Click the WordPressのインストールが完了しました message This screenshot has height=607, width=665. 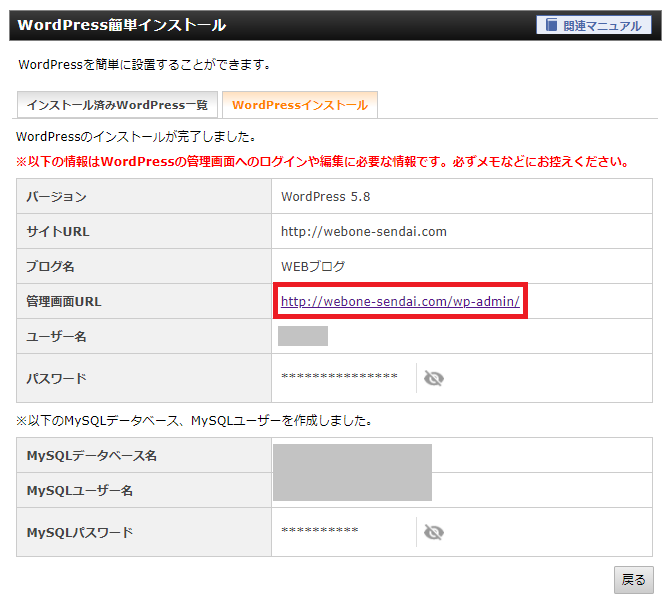(x=136, y=137)
